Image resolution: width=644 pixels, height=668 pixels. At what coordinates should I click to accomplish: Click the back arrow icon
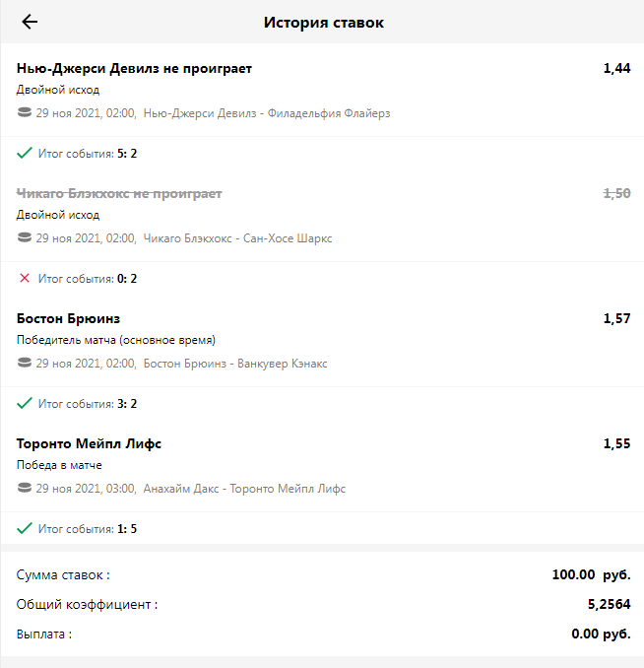(x=30, y=22)
